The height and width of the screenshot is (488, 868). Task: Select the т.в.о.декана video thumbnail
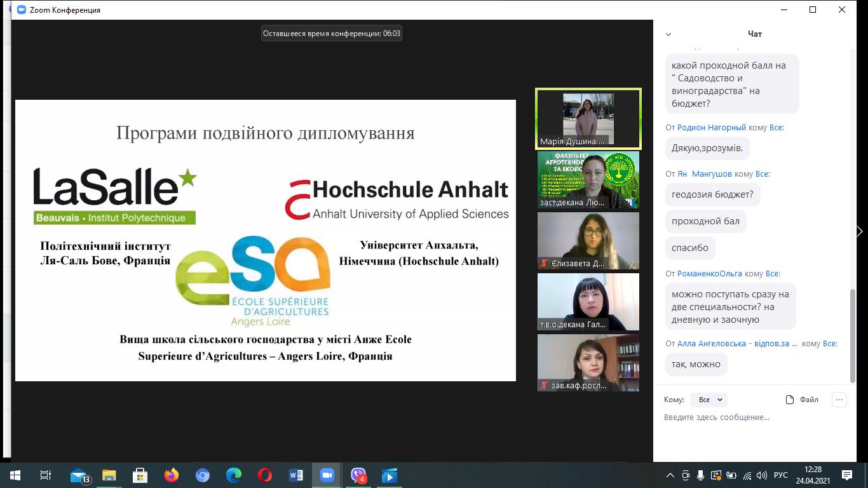588,302
